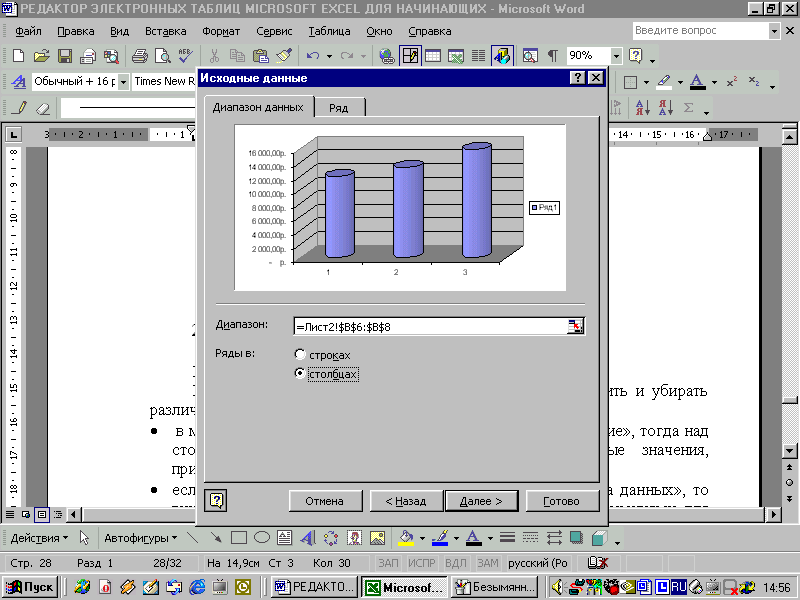The image size is (800, 600).
Task: Select 'Диапазон данных' tab
Action: coord(258,107)
